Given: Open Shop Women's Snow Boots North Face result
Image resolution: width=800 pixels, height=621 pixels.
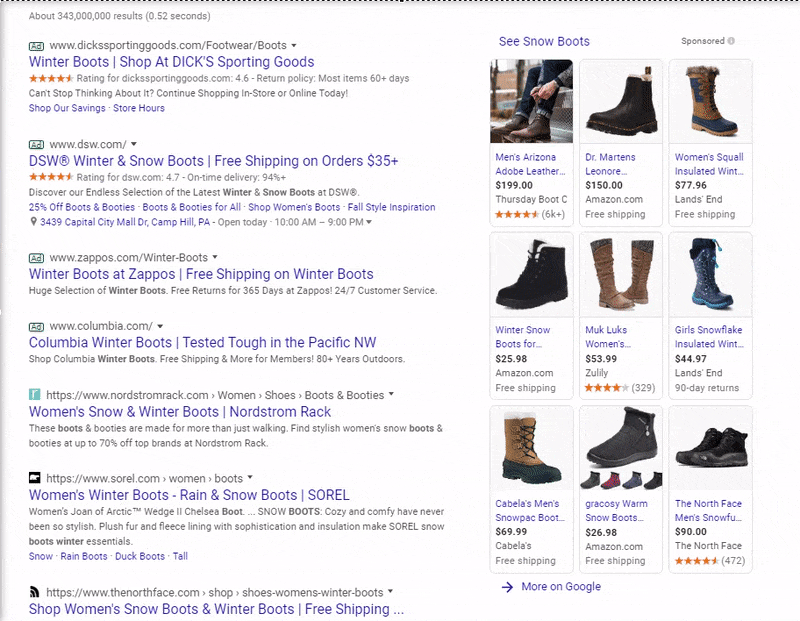Looking at the screenshot, I should pyautogui.click(x=216, y=609).
